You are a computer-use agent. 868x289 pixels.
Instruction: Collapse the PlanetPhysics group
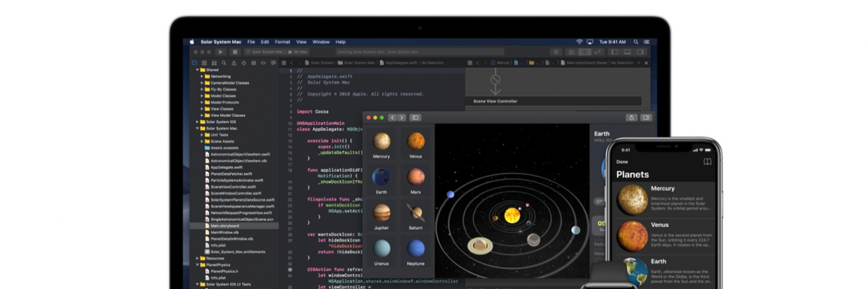click(x=197, y=264)
